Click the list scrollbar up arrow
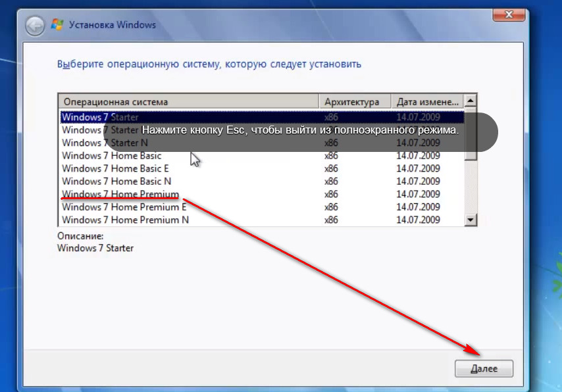The width and height of the screenshot is (562, 392). [x=471, y=101]
